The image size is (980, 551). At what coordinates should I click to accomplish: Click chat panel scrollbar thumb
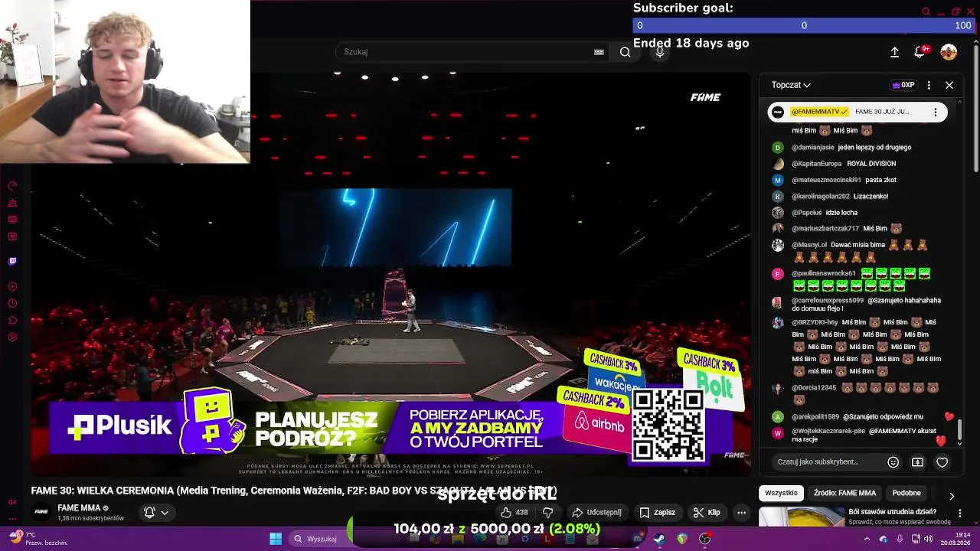[x=959, y=429]
